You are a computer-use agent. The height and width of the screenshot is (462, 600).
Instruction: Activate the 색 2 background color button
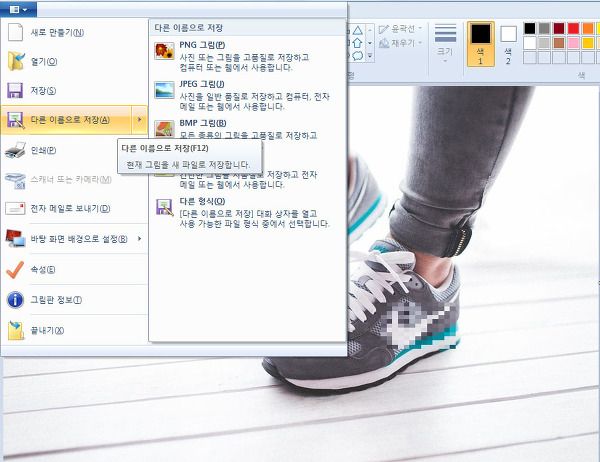[508, 44]
